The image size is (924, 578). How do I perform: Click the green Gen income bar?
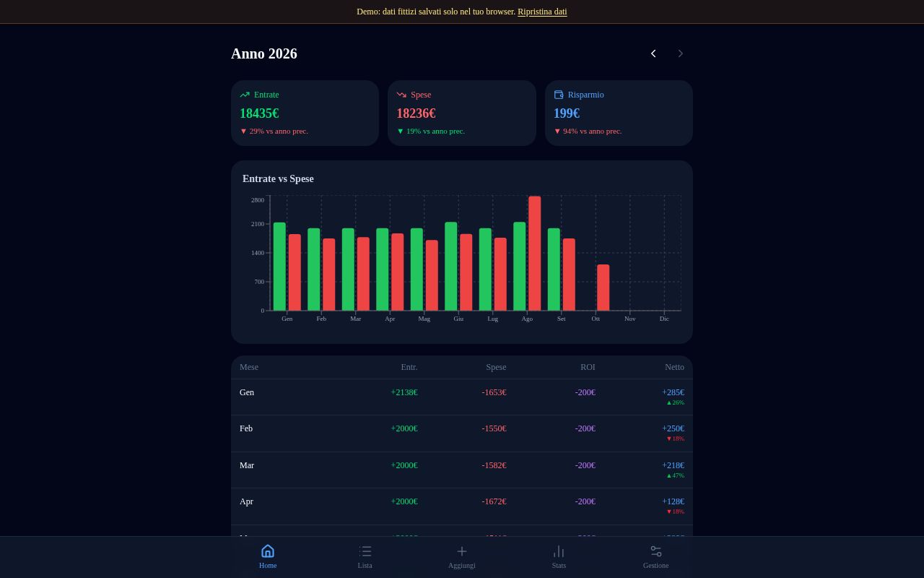(x=279, y=267)
